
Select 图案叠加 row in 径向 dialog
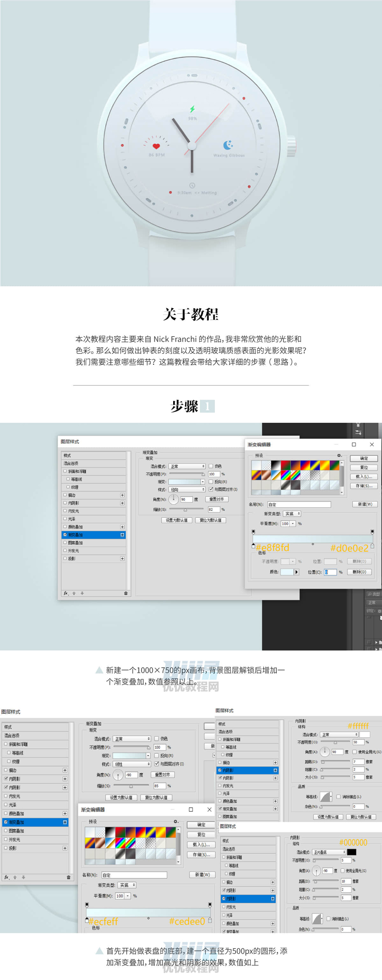coord(94,542)
